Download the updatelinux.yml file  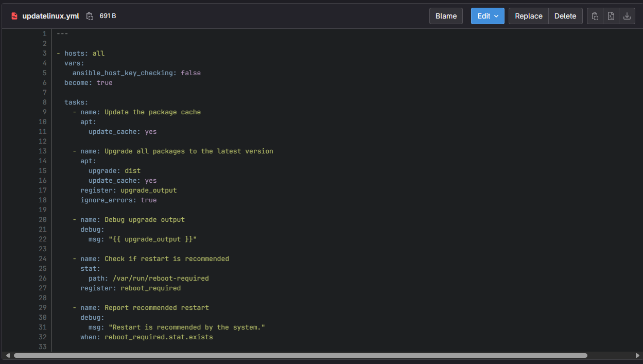point(627,16)
